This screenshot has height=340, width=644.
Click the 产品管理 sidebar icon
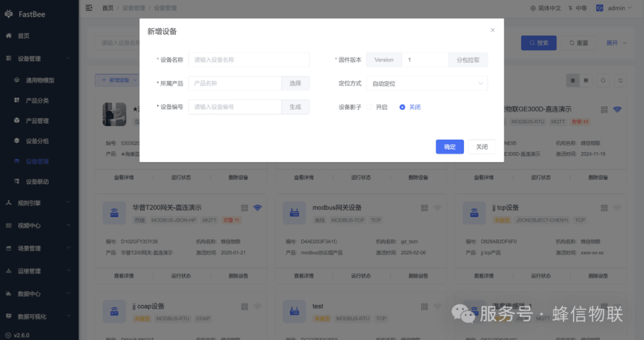[x=17, y=120]
